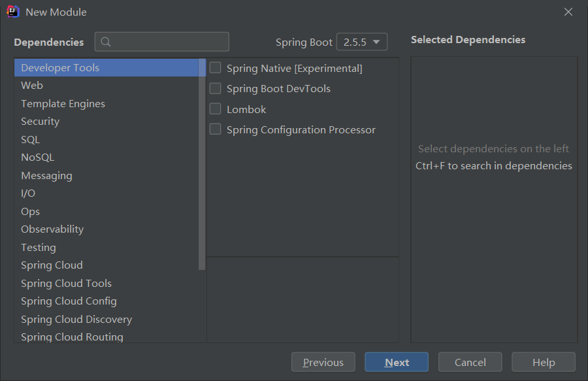Open the Spring Boot version dropdown
The width and height of the screenshot is (588, 381).
click(362, 42)
